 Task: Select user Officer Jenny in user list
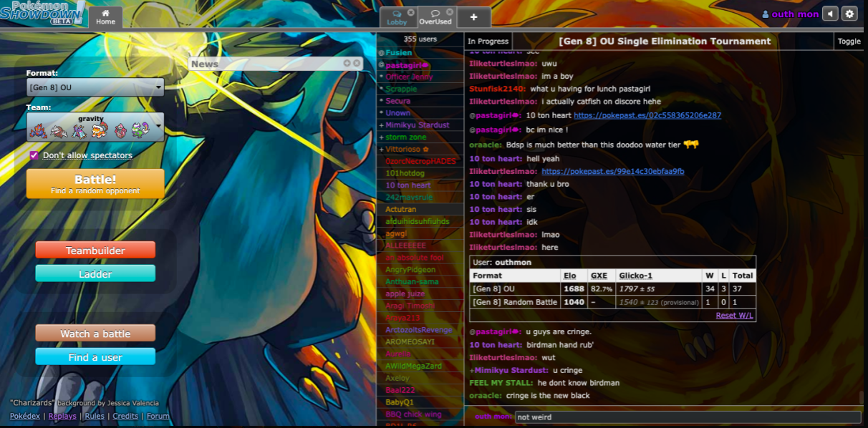click(x=420, y=77)
